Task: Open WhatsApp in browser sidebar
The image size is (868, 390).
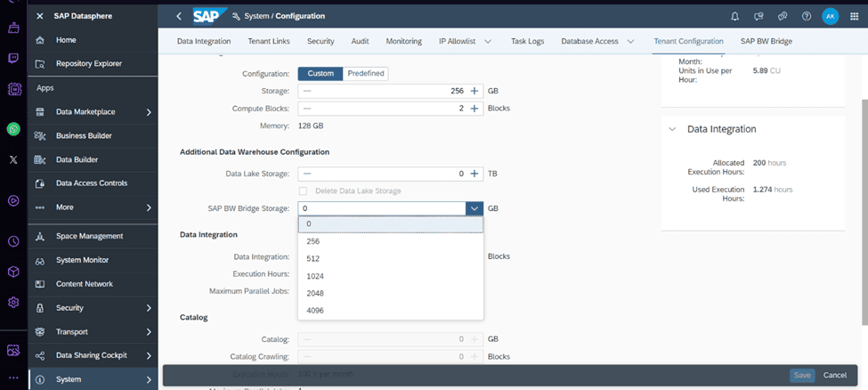Action: pyautogui.click(x=14, y=129)
